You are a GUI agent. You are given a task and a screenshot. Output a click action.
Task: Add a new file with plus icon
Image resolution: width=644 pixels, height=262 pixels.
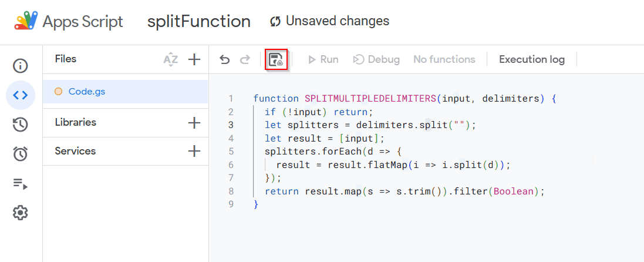pos(194,60)
